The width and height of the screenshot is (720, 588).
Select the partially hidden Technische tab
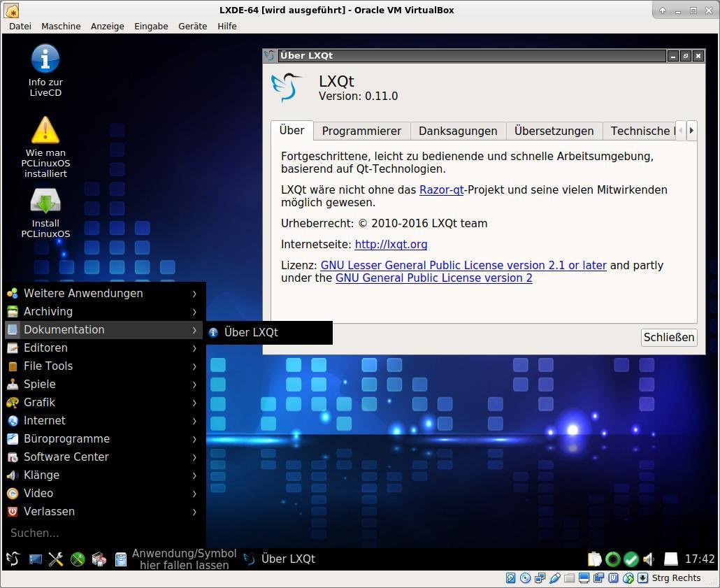[639, 131]
